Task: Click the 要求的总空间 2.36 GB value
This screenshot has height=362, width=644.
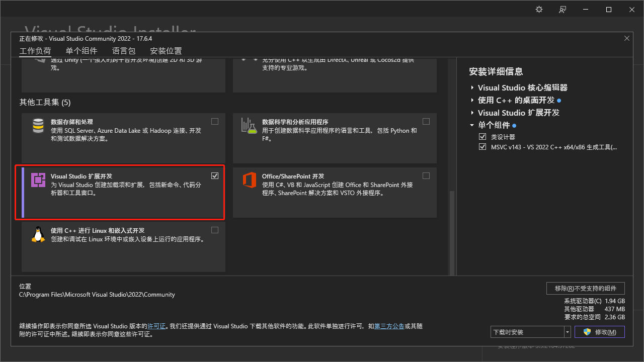Action: click(x=615, y=317)
